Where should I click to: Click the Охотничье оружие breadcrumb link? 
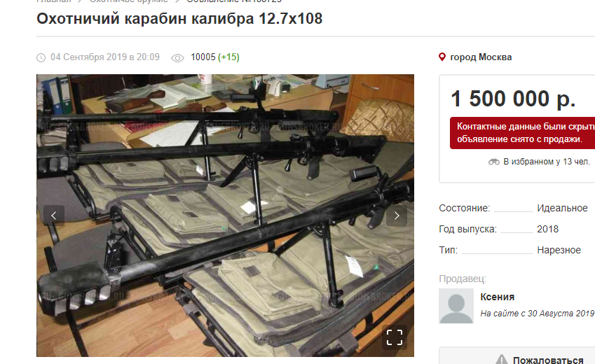(x=129, y=1)
